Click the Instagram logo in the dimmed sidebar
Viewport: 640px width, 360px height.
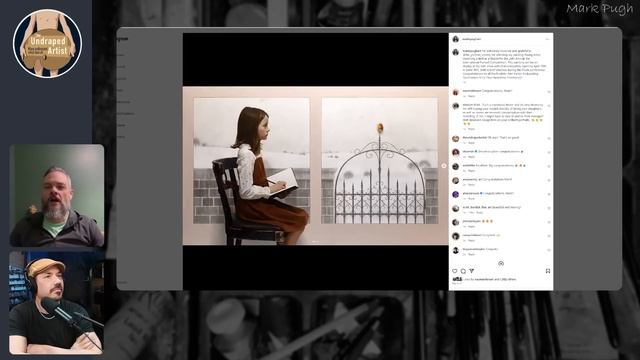pyautogui.click(x=122, y=39)
